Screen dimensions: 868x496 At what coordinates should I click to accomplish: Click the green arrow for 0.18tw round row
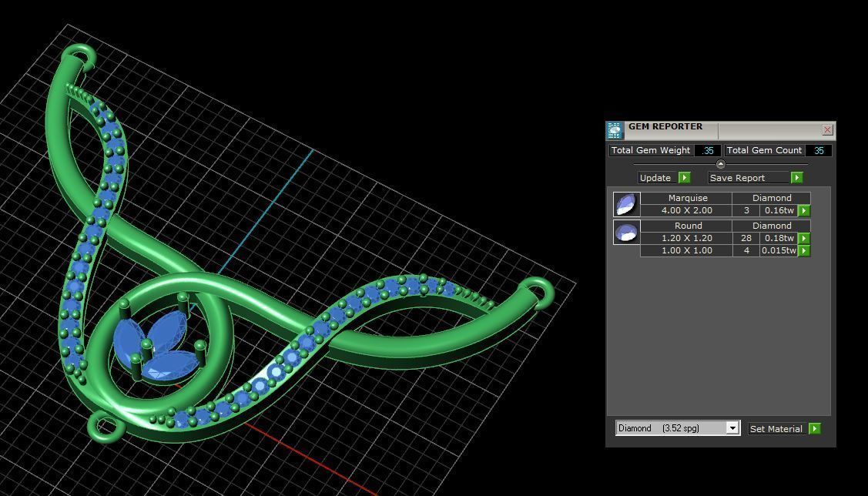(804, 238)
